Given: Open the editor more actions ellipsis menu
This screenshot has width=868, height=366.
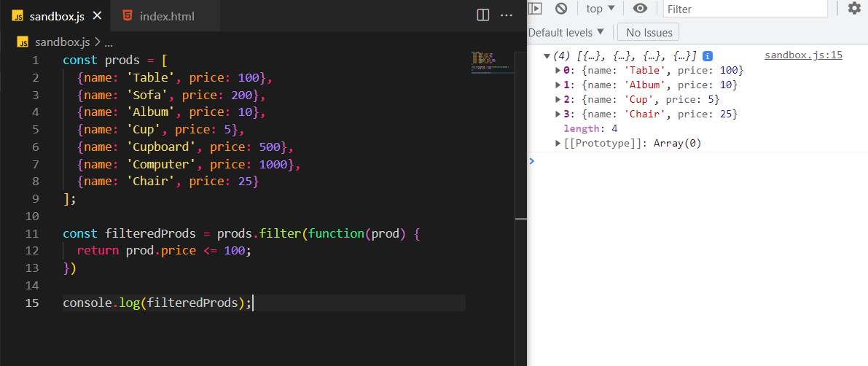Looking at the screenshot, I should [506, 15].
